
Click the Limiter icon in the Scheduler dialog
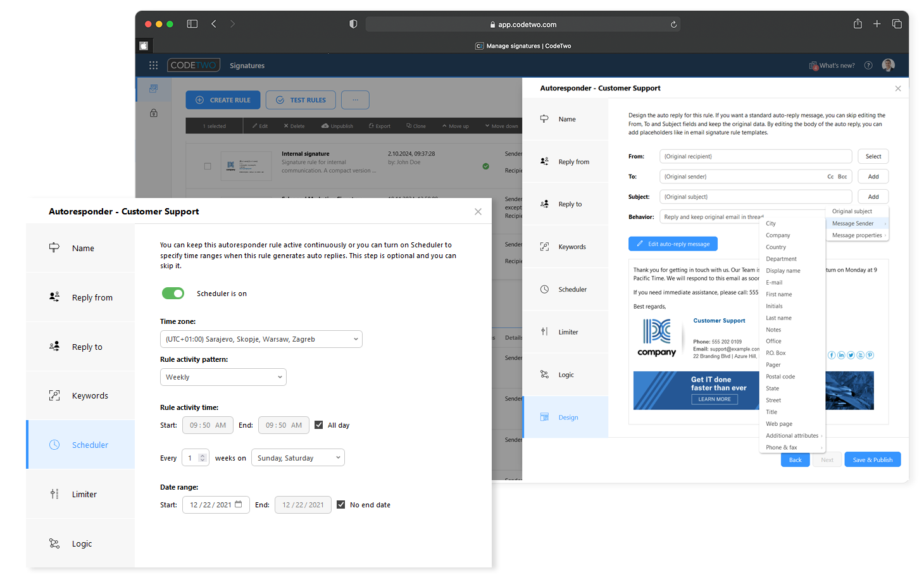tap(54, 494)
